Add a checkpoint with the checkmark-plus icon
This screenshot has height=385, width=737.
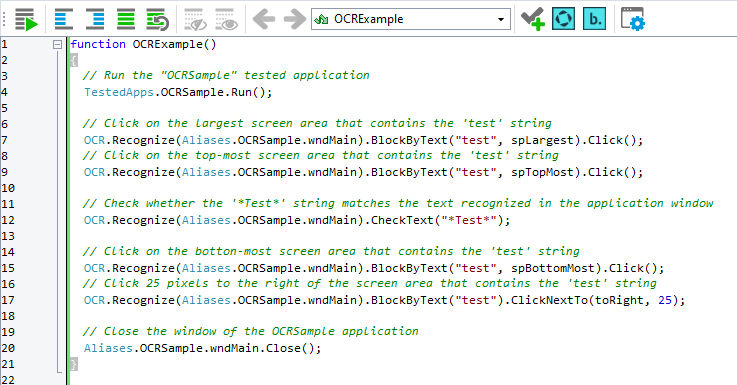[x=533, y=19]
